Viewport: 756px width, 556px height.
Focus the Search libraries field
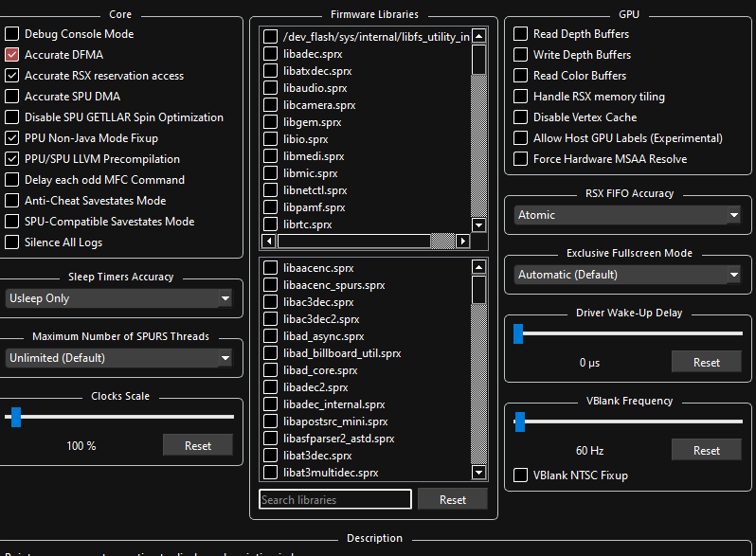pos(335,499)
